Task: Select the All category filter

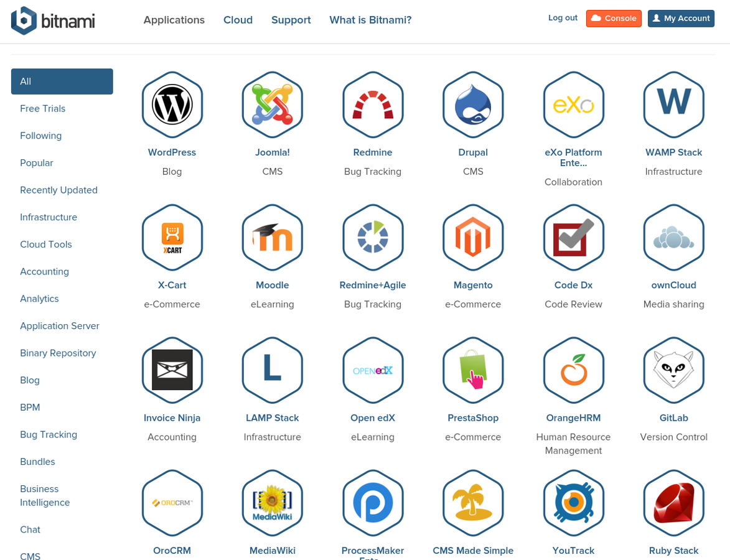Action: [x=62, y=82]
